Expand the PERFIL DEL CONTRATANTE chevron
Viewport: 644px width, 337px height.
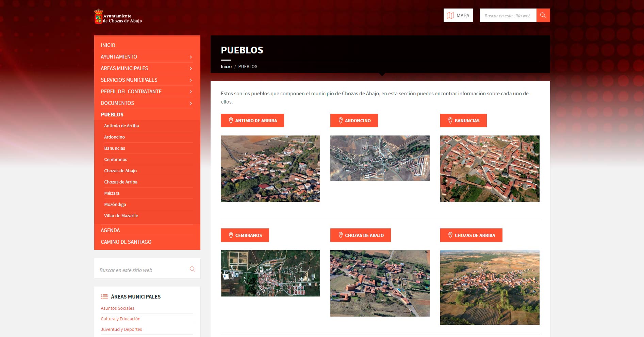[191, 92]
